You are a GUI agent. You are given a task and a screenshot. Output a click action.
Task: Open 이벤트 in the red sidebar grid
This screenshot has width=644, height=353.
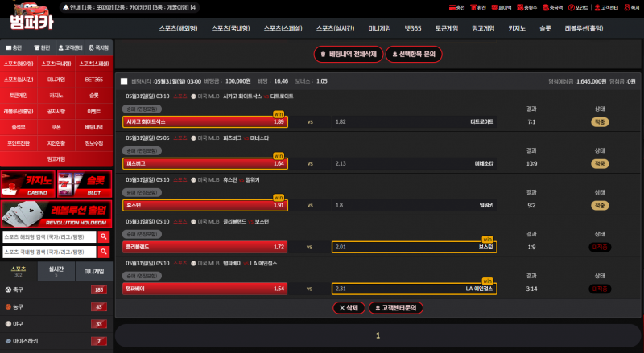(94, 111)
